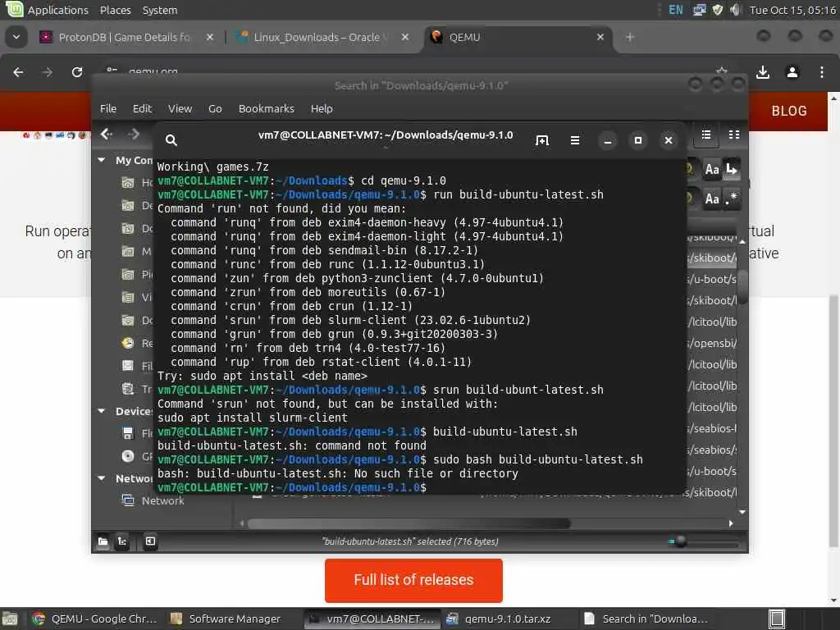Open the update manager shield icon
840x630 pixels.
tap(718, 10)
